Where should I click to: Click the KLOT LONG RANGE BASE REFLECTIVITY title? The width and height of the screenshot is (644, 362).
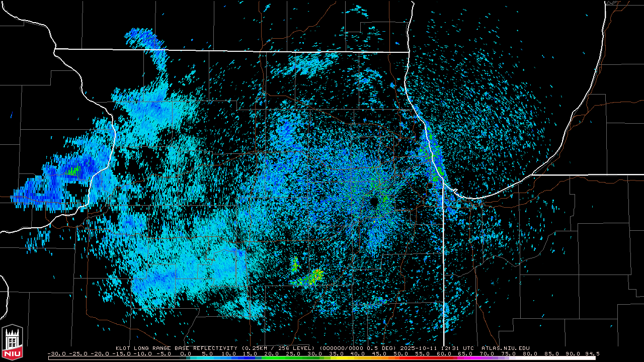click(176, 348)
